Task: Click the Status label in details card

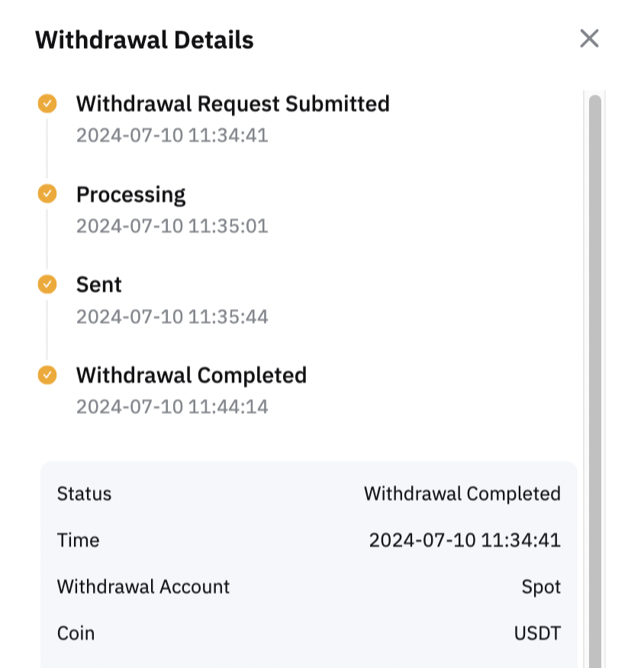Action: 85,494
